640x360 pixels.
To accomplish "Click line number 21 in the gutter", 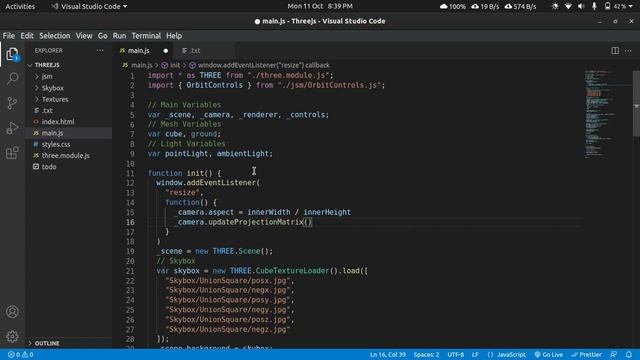I will (x=130, y=271).
